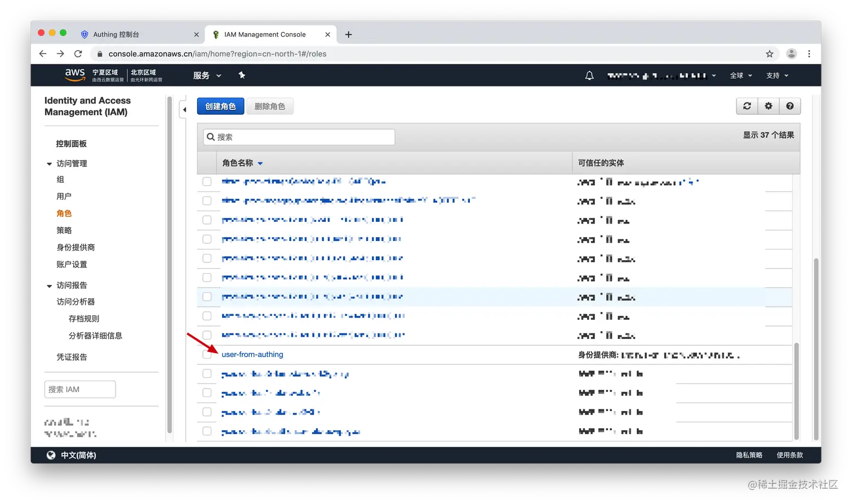Open the 全球 region dropdown
The image size is (852, 504).
[741, 75]
